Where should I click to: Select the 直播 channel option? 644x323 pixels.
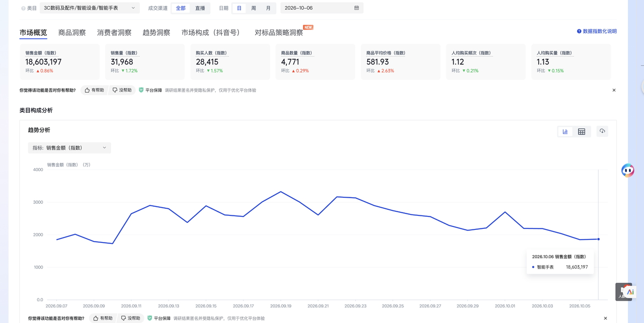[x=200, y=8]
